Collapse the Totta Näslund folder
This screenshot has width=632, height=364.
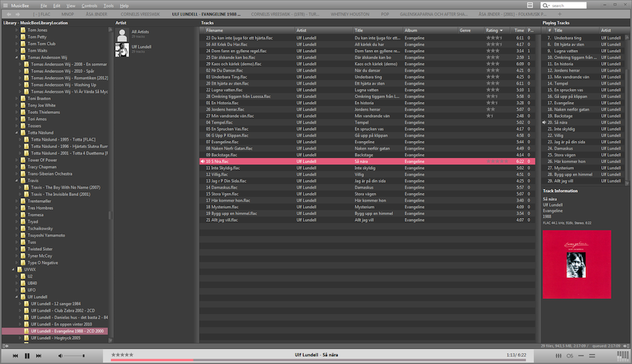point(16,132)
